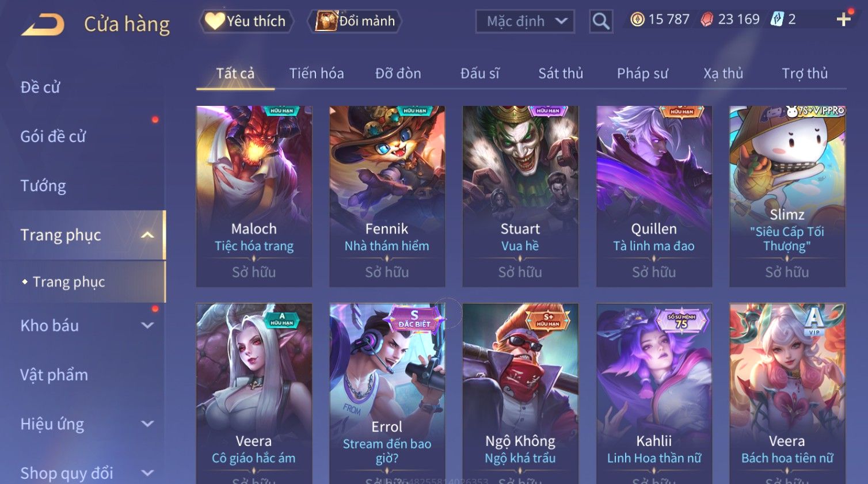Click the golden back arrow icon
The image size is (868, 484).
(x=43, y=25)
